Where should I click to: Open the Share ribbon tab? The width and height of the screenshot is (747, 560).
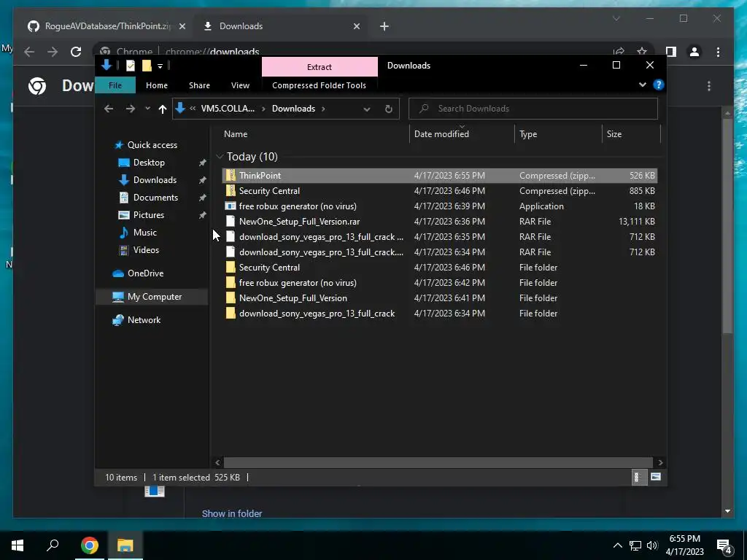click(x=199, y=85)
